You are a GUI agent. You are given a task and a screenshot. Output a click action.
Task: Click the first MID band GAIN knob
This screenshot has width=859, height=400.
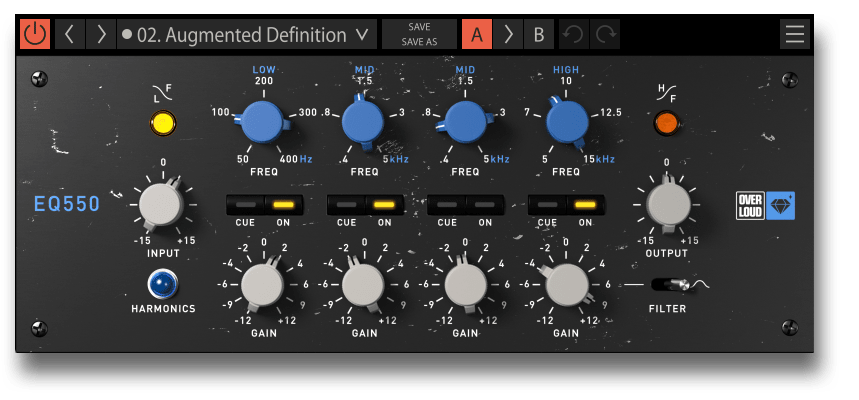(363, 285)
